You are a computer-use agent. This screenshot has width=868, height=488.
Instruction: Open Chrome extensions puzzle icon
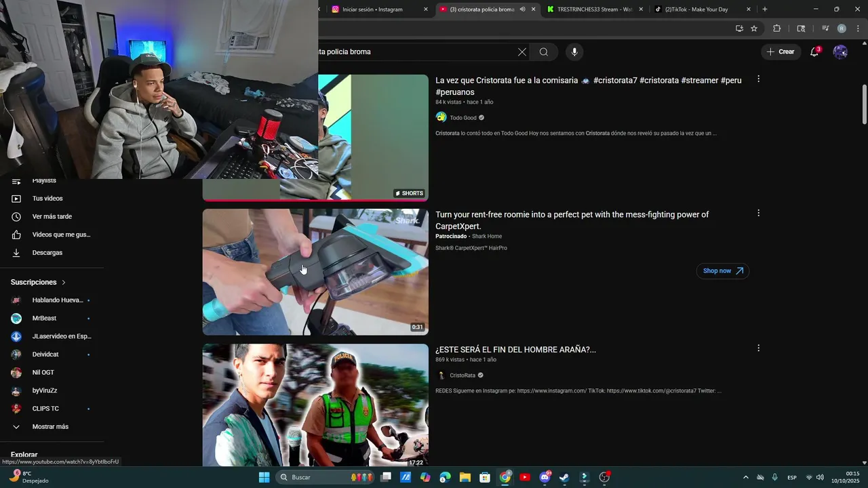click(x=776, y=28)
